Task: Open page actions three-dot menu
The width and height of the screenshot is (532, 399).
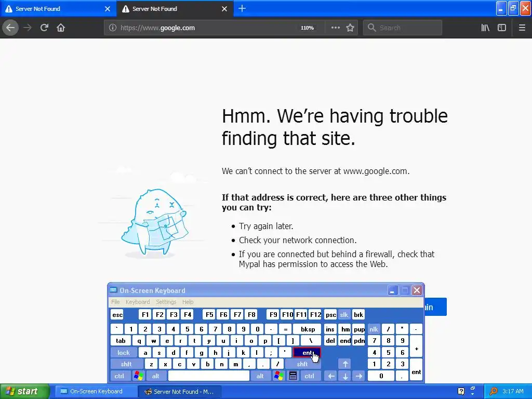Action: coord(335,28)
